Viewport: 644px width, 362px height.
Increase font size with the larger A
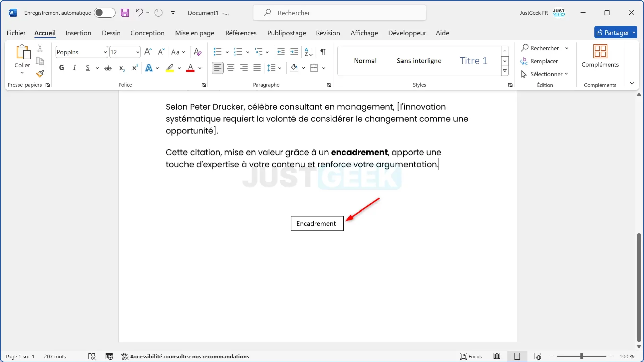(148, 52)
